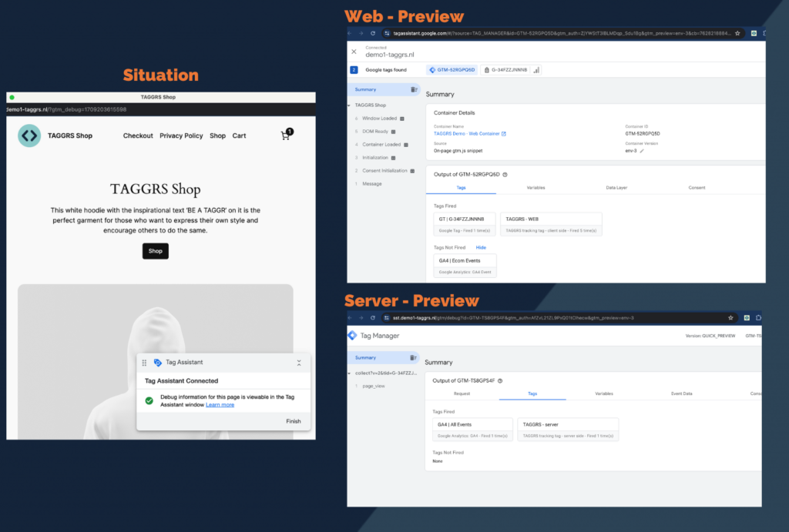Click external link icon next to TAGGRS Demo - Web Container

(504, 134)
